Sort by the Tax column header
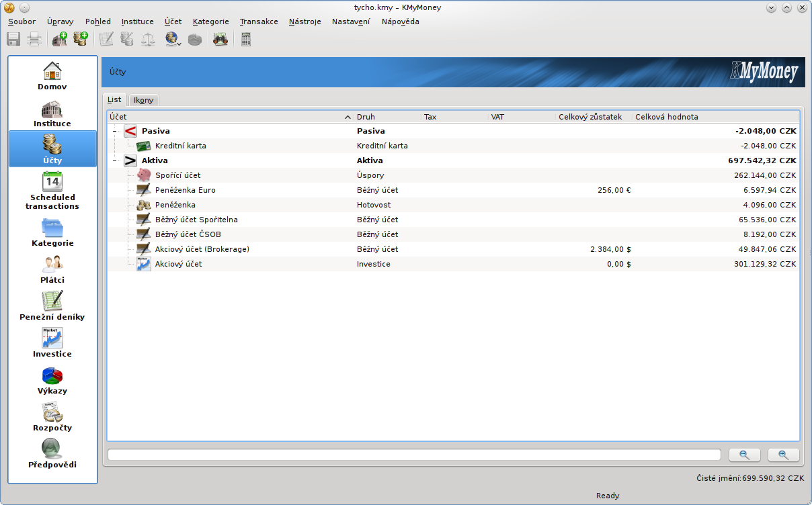This screenshot has height=505, width=812. 454,117
